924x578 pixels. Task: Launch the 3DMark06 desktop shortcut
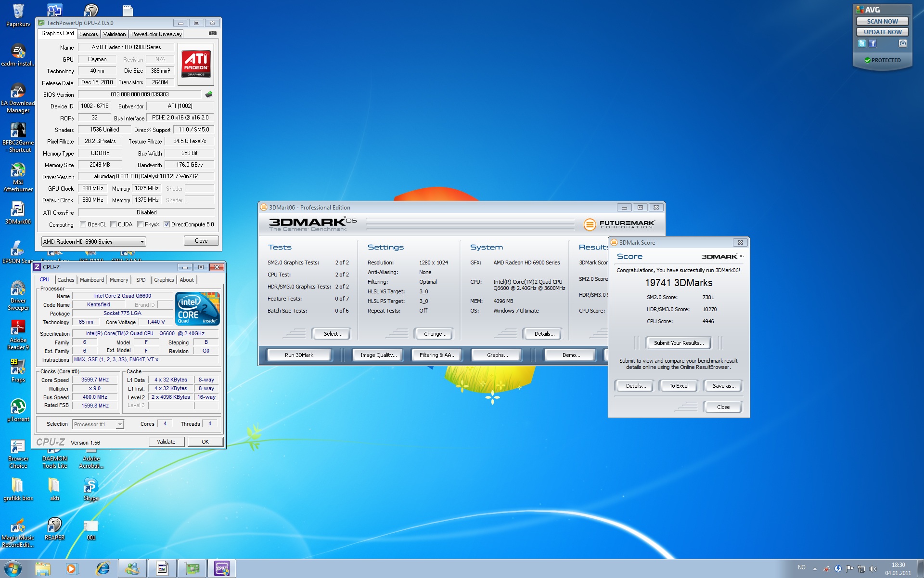pyautogui.click(x=18, y=213)
